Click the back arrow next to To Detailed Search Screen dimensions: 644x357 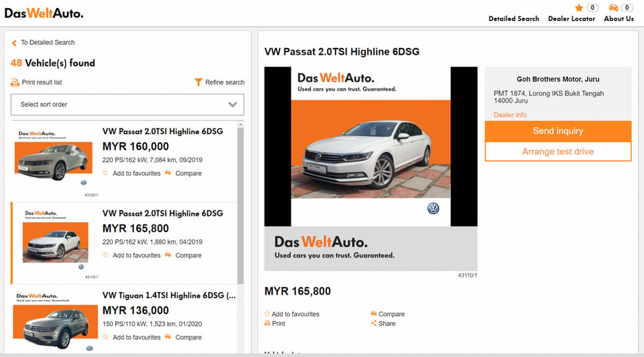pos(14,43)
